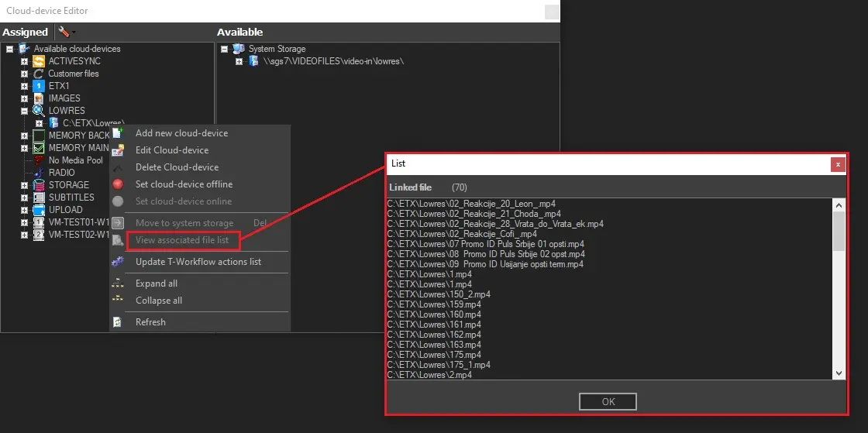Expand the sgs7 VIDEOFILES storage node

pos(239,61)
